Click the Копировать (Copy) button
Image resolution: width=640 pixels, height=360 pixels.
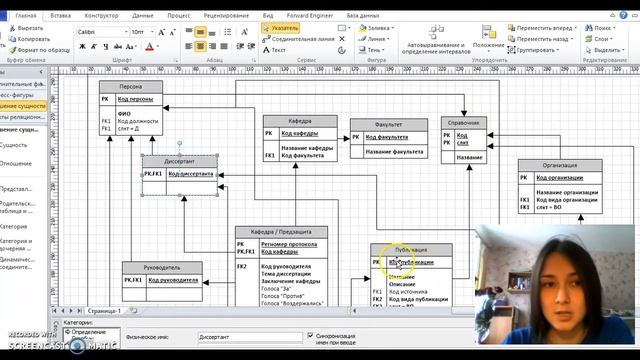click(x=29, y=39)
